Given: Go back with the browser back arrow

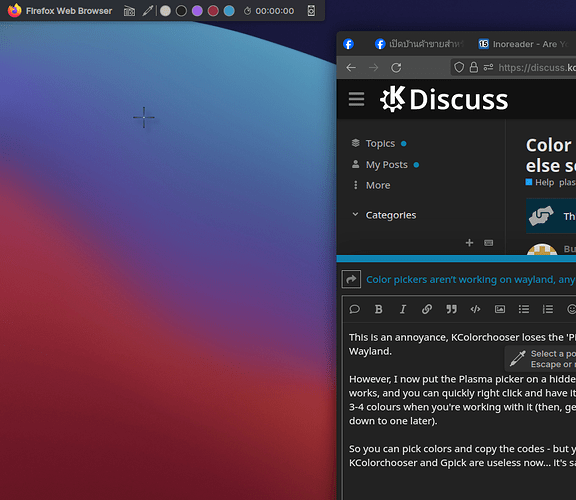Looking at the screenshot, I should point(351,68).
